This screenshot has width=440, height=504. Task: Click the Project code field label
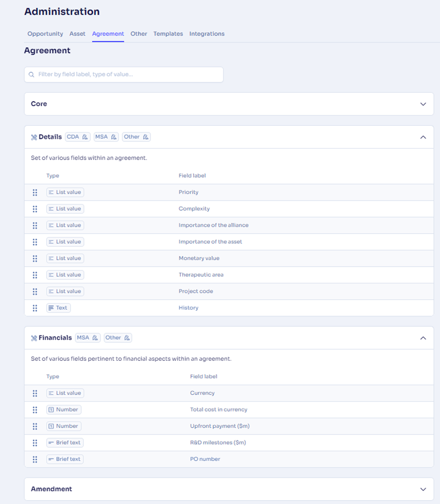tap(196, 291)
